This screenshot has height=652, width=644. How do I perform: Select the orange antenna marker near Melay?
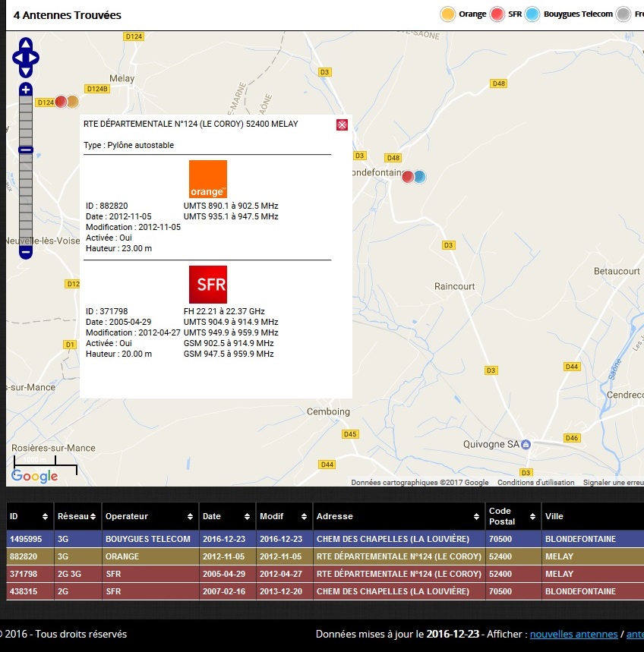[73, 102]
